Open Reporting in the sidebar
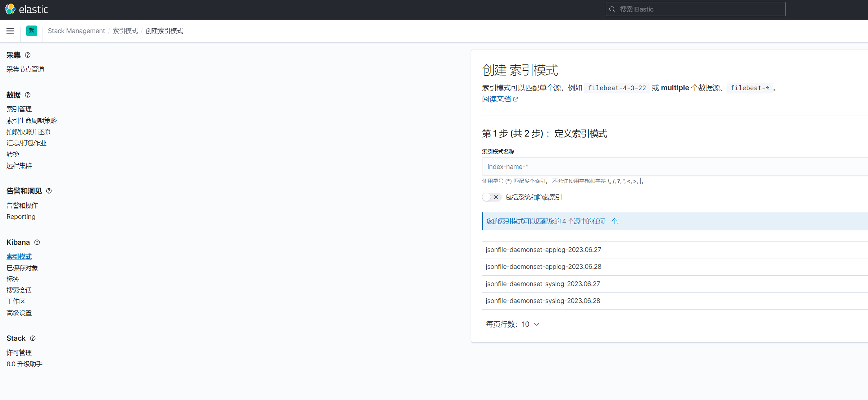This screenshot has height=400, width=868. pyautogui.click(x=21, y=217)
